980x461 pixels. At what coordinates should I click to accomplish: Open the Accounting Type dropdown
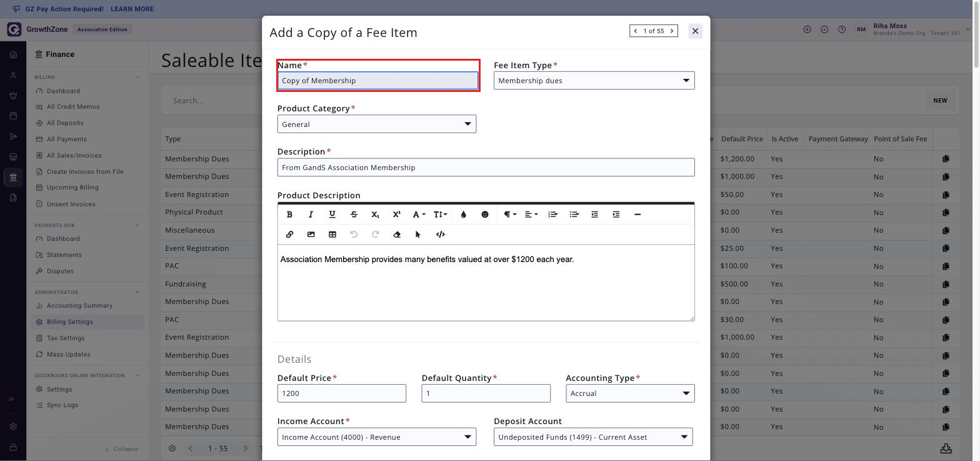(x=630, y=393)
